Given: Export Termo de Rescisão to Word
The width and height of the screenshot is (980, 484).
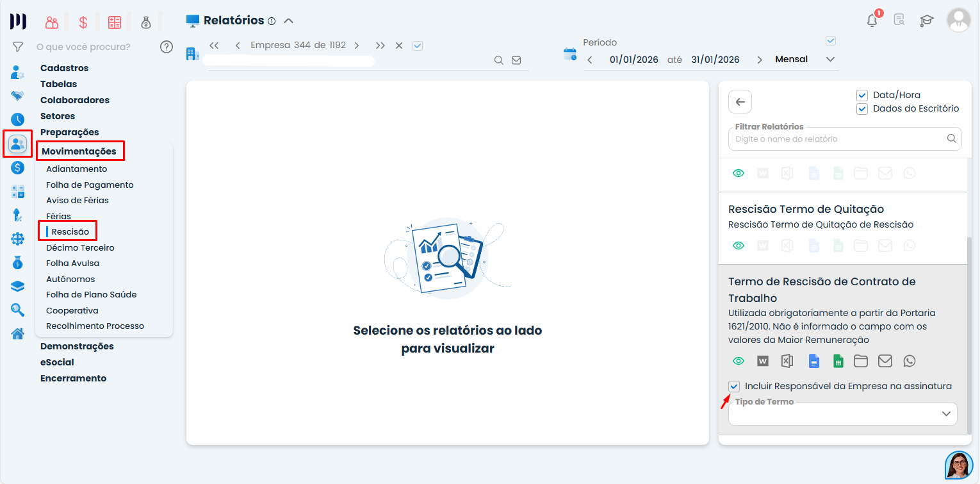Looking at the screenshot, I should click(x=763, y=361).
